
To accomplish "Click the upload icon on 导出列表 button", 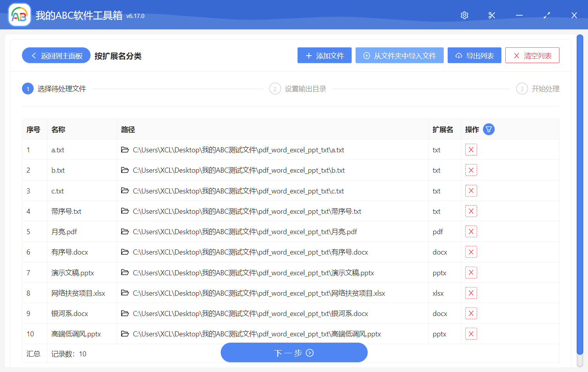I will click(459, 55).
